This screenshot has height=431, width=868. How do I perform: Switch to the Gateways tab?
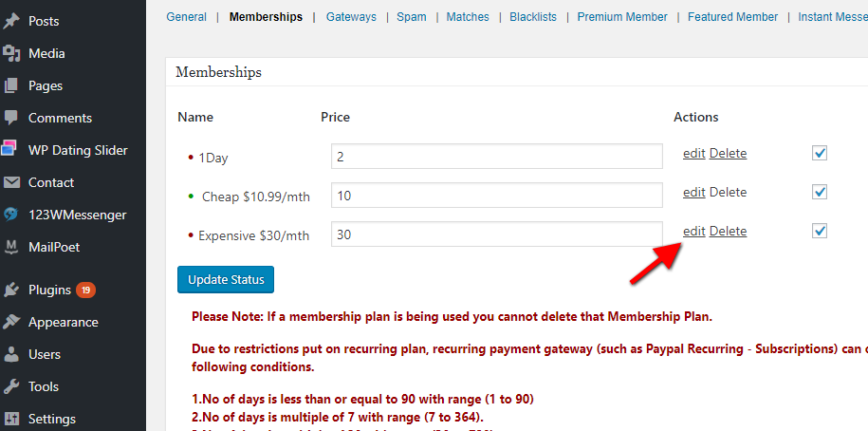[351, 17]
